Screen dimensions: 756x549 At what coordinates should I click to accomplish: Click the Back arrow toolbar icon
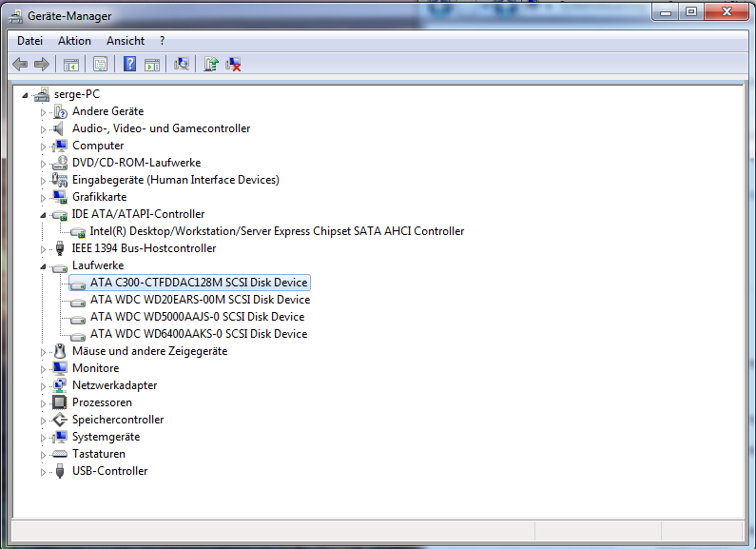(20, 64)
